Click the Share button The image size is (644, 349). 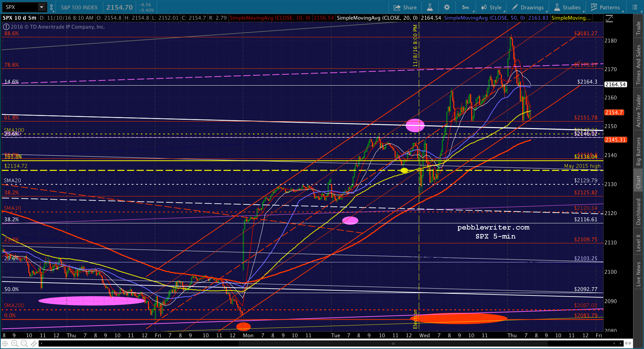pos(405,7)
